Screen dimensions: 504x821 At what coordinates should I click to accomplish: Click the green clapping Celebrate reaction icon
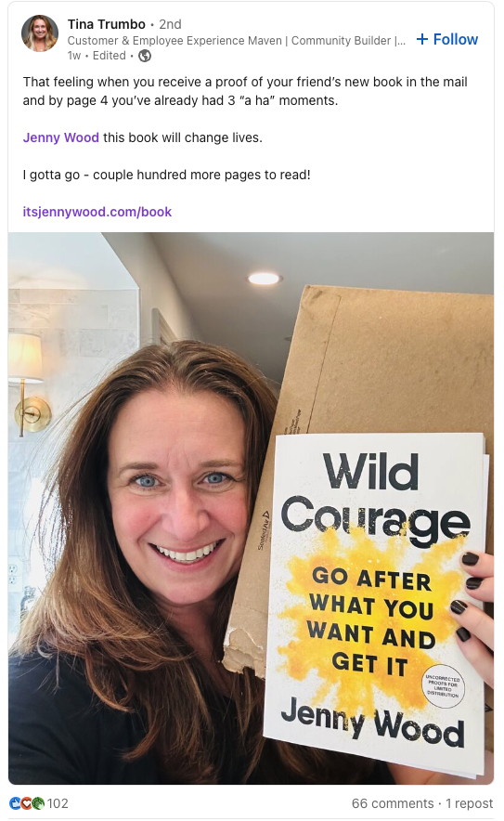[x=38, y=802]
